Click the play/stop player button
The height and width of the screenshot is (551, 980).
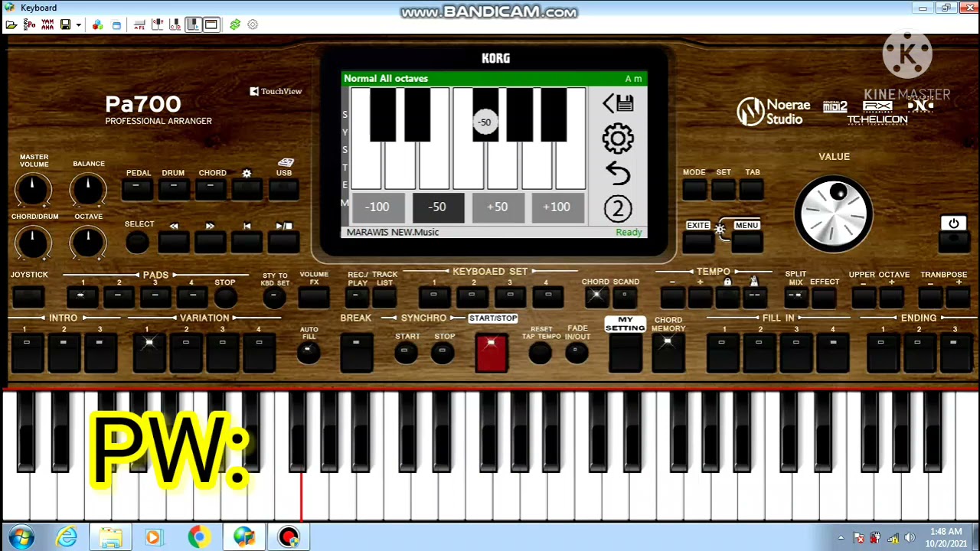point(283,243)
